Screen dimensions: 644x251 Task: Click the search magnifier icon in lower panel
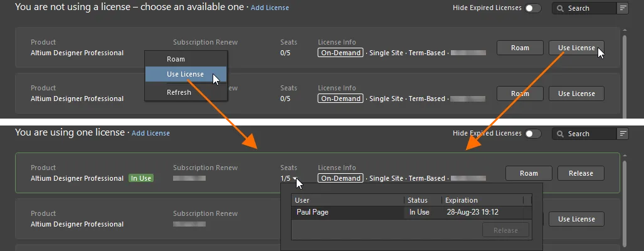point(560,134)
